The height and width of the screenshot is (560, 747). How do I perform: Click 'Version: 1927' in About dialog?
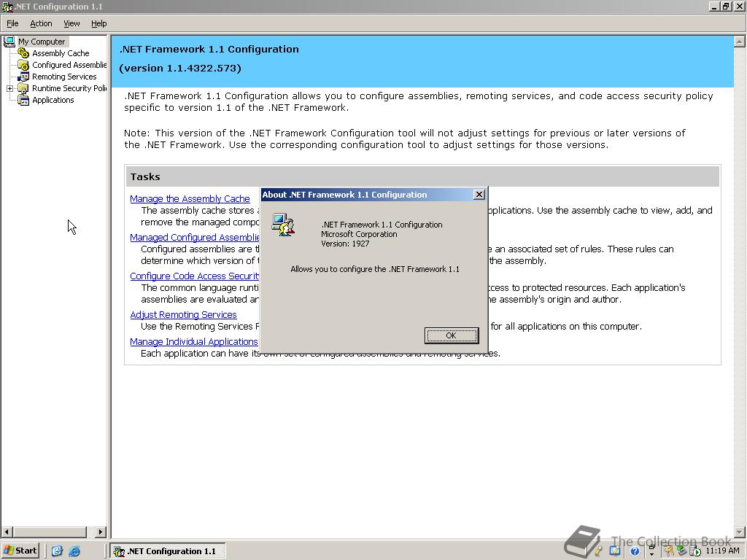[345, 244]
